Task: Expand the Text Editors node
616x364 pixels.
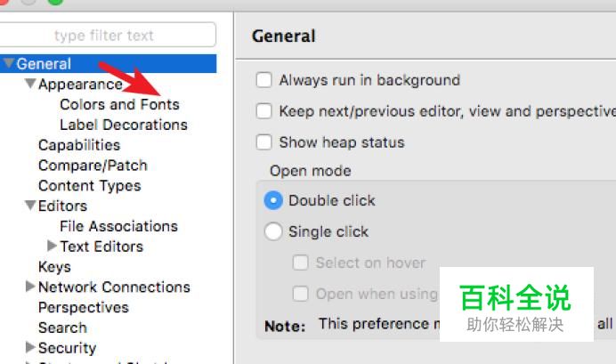Action: (52, 247)
